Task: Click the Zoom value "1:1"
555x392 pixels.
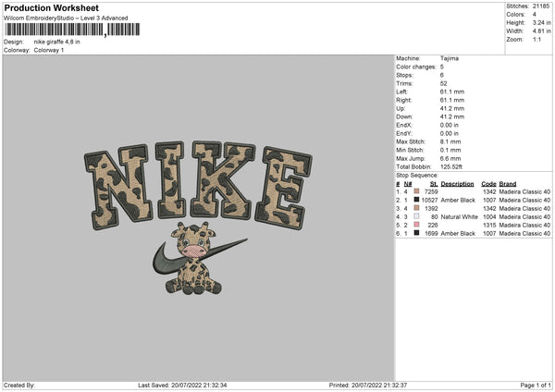Action: coord(536,39)
